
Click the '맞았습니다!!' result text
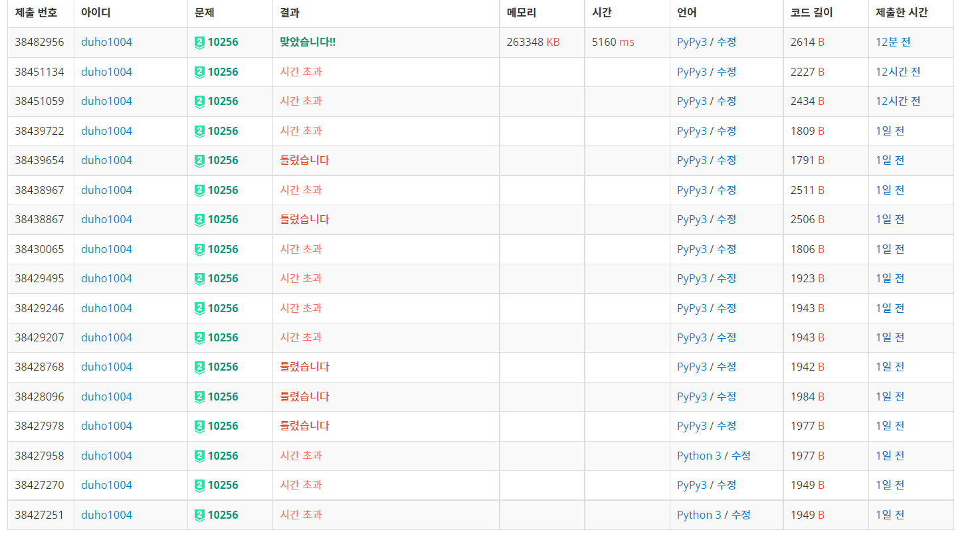pos(308,42)
